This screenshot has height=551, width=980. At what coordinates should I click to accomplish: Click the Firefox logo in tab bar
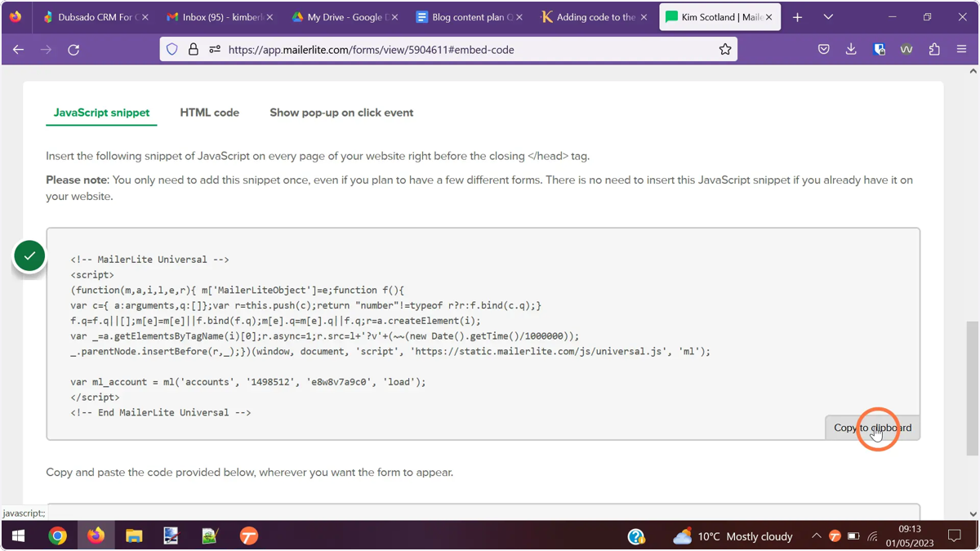pos(16,17)
